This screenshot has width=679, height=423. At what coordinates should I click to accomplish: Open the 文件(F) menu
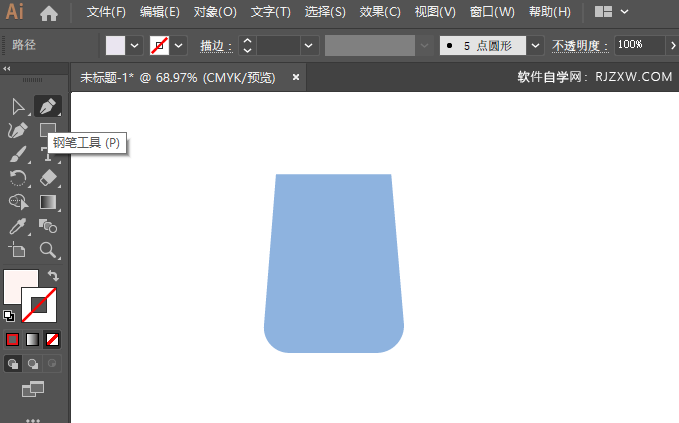(106, 12)
